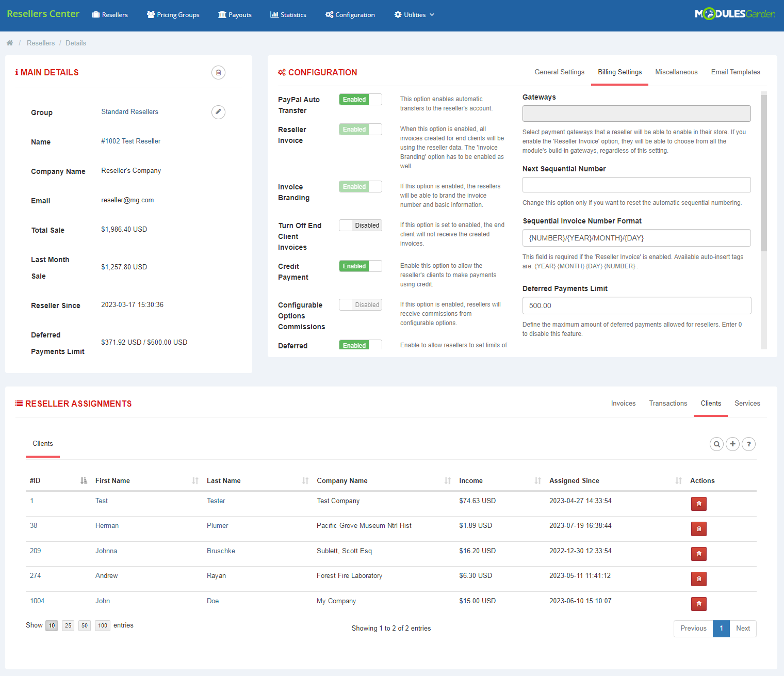Open the Gateways selection field
Screen dimensions: 784x676
click(636, 114)
